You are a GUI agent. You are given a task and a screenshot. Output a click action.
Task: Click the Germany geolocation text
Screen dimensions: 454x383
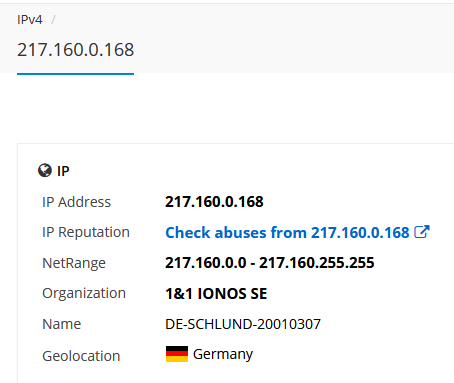[223, 354]
